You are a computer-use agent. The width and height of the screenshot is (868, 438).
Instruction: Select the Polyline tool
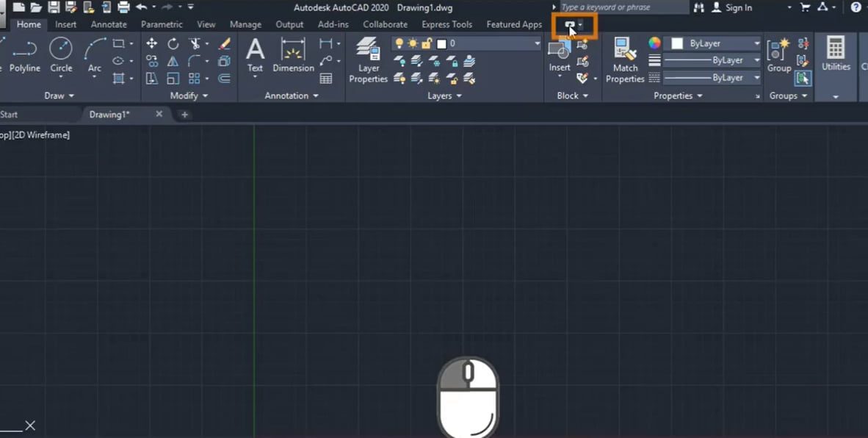[x=25, y=56]
